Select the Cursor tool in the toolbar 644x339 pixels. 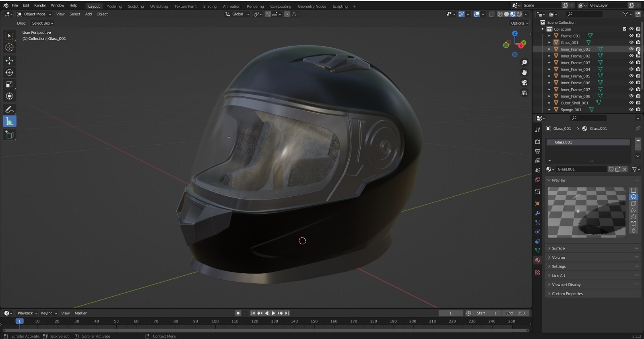(9, 48)
